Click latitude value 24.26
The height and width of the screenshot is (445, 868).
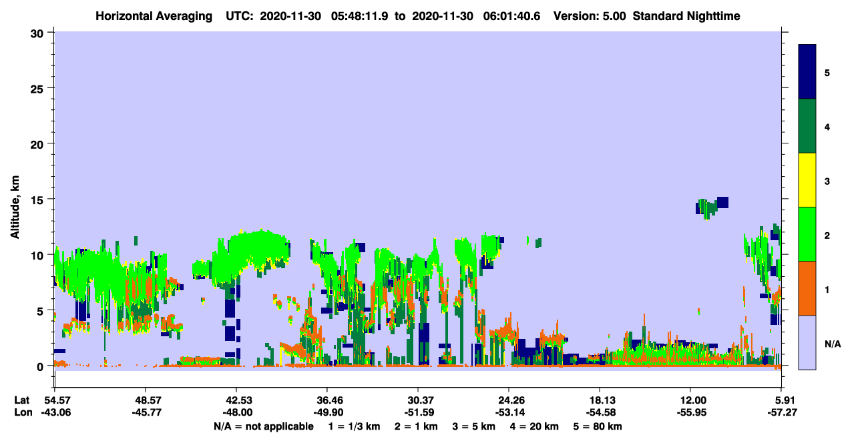(509, 400)
